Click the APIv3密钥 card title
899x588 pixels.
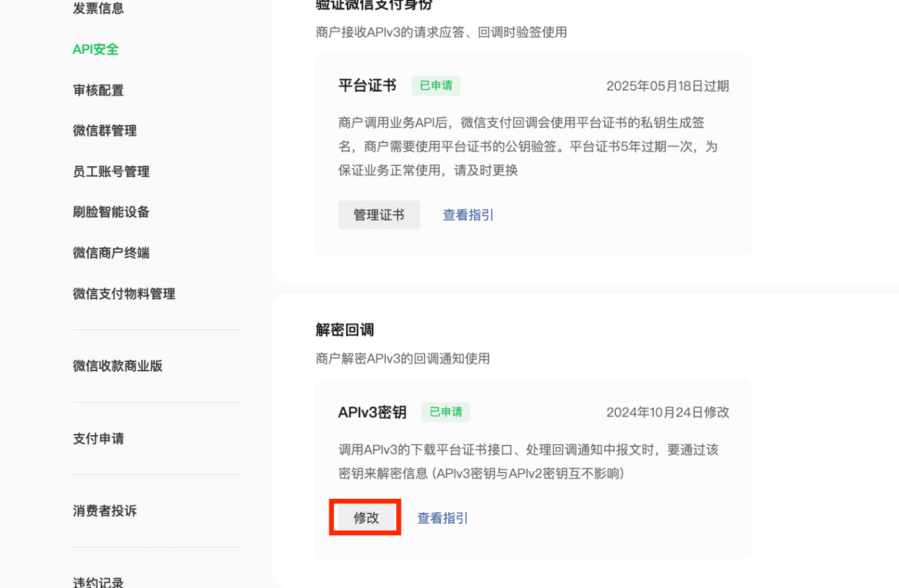[x=372, y=412]
